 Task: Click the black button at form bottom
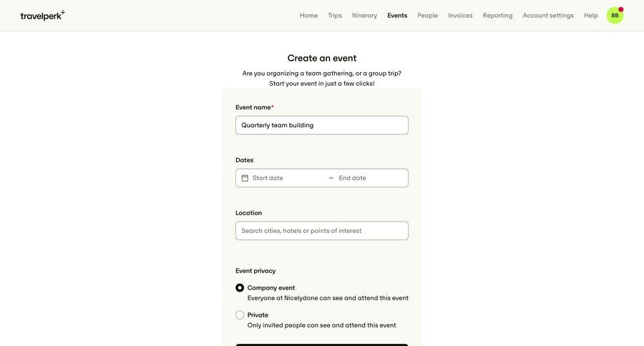tap(322, 345)
